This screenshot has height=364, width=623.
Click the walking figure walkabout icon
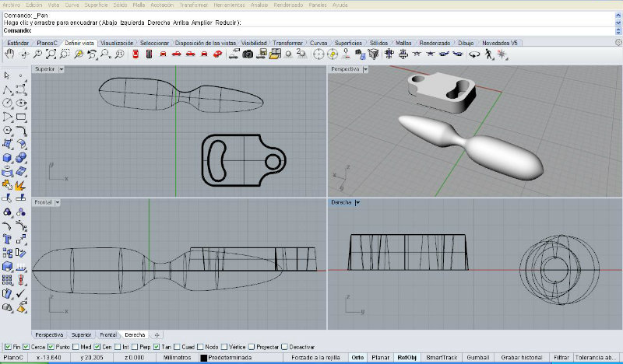click(488, 54)
